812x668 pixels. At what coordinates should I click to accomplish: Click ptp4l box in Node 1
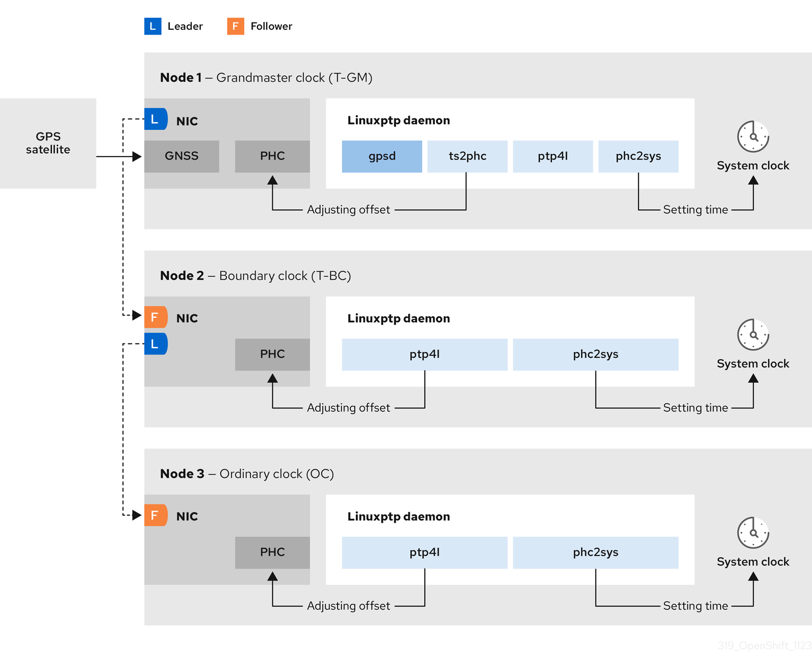pos(553,156)
